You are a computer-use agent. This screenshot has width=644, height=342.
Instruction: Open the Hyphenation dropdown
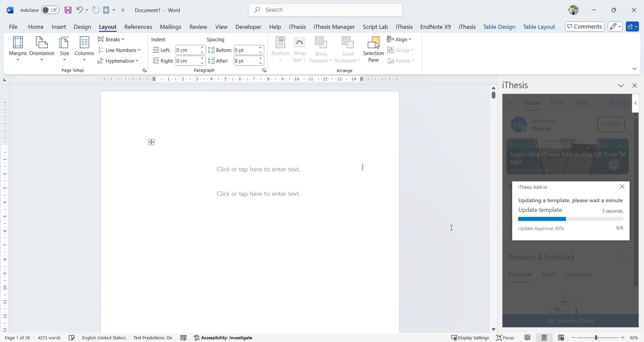point(118,61)
